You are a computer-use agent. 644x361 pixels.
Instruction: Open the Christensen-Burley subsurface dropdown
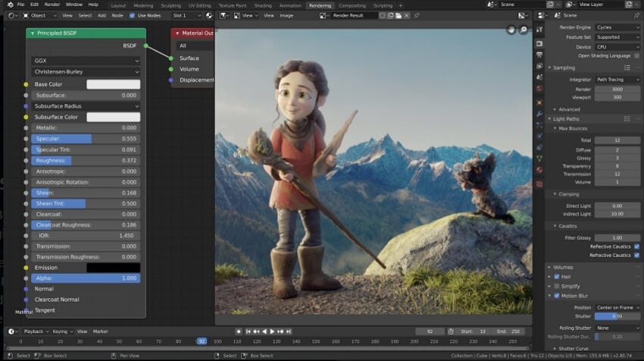click(86, 71)
